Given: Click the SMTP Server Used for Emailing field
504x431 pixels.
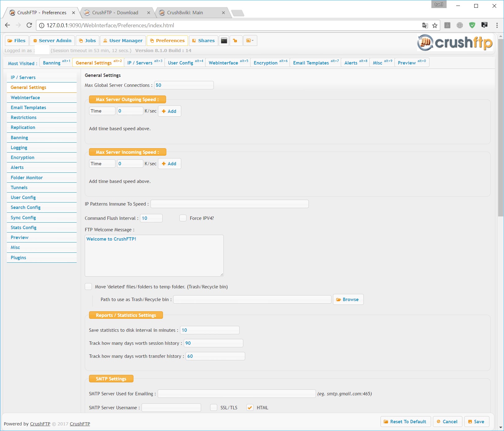Looking at the screenshot, I should (237, 394).
